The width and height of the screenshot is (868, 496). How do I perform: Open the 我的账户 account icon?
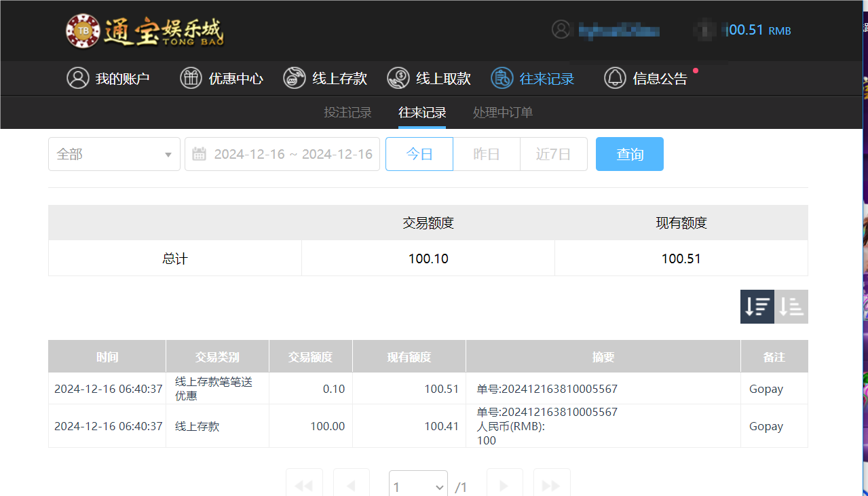[77, 78]
